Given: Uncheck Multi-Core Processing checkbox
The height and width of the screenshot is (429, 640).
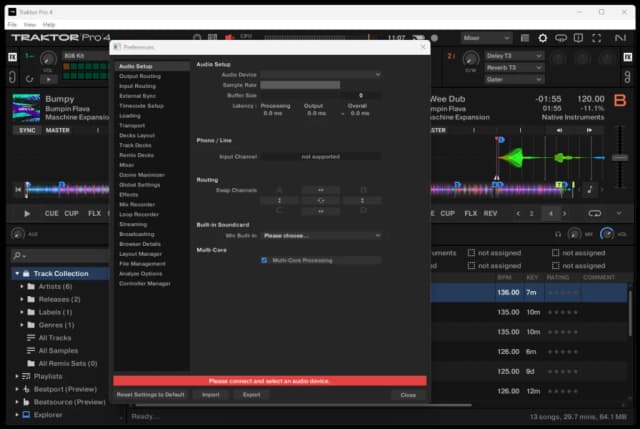Looking at the screenshot, I should 264,260.
